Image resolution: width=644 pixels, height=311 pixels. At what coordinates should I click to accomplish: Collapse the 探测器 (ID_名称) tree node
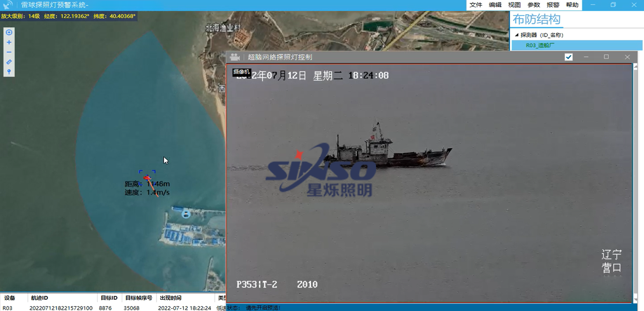click(517, 35)
